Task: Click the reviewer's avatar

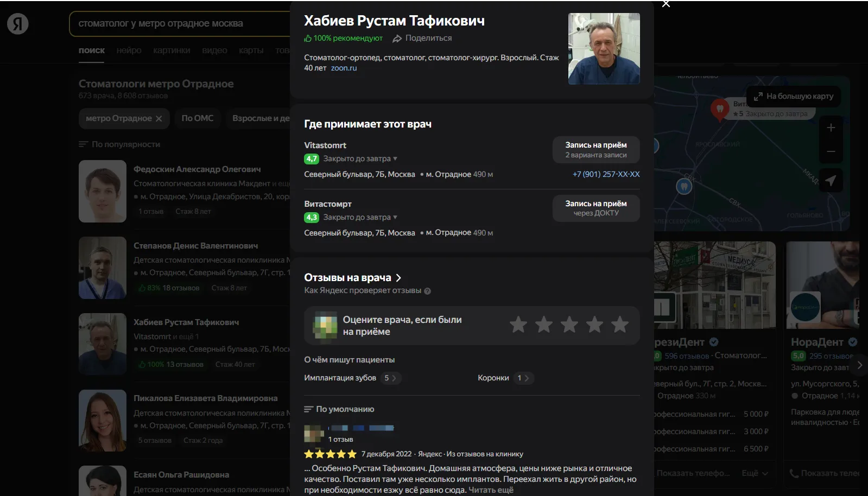Action: pos(314,434)
